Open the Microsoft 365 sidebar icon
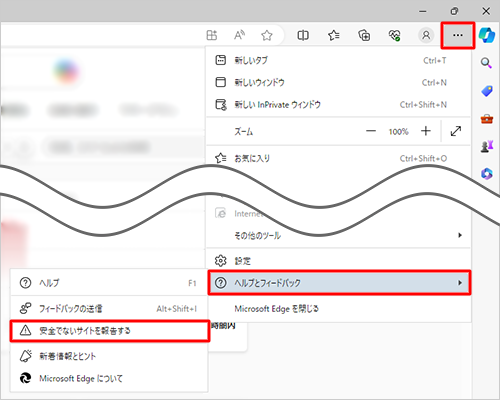This screenshot has width=500, height=400. pyautogui.click(x=487, y=174)
